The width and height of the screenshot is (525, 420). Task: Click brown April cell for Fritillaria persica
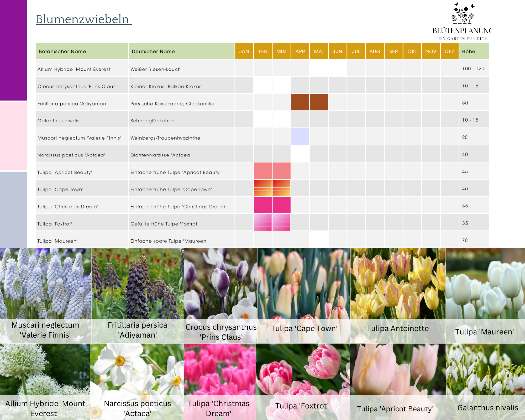pos(300,102)
